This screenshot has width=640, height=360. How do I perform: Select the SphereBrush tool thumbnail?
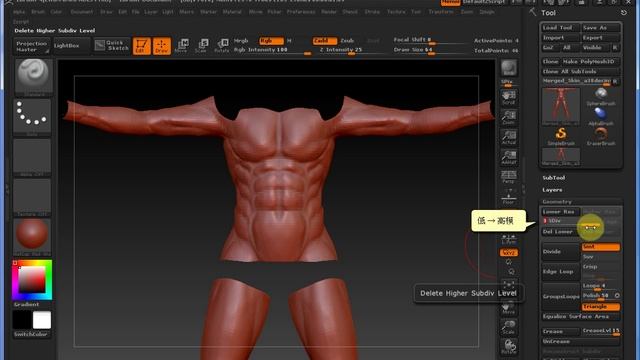pos(601,97)
